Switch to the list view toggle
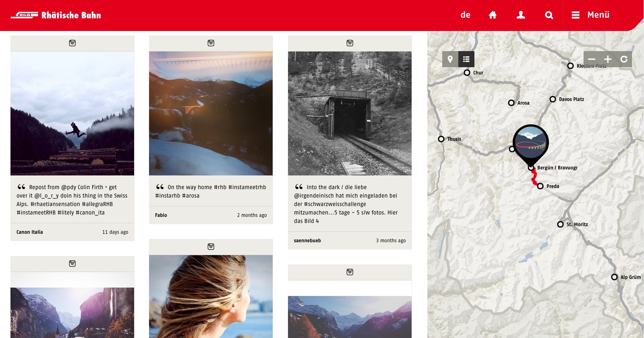This screenshot has height=338, width=644. pyautogui.click(x=466, y=59)
